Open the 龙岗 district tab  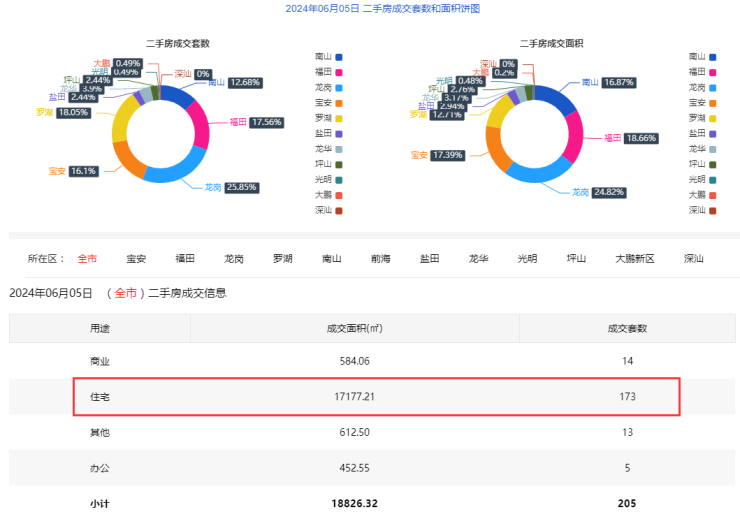pos(234,259)
